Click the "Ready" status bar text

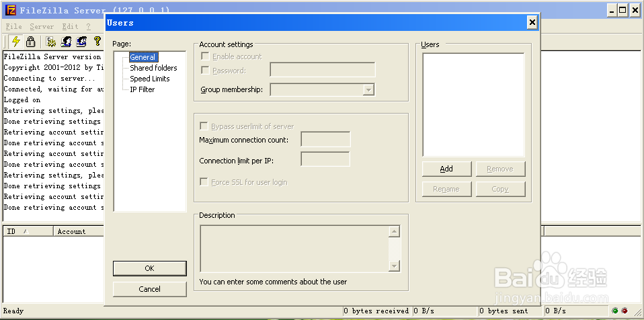tap(13, 311)
